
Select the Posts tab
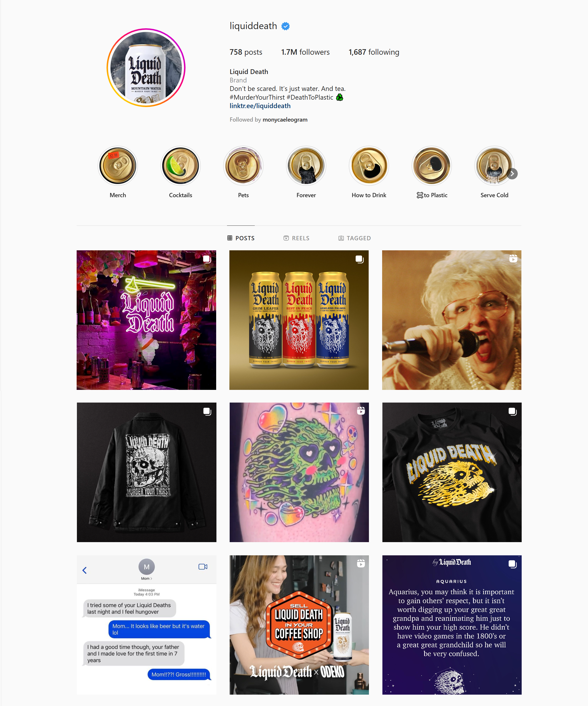click(x=241, y=238)
